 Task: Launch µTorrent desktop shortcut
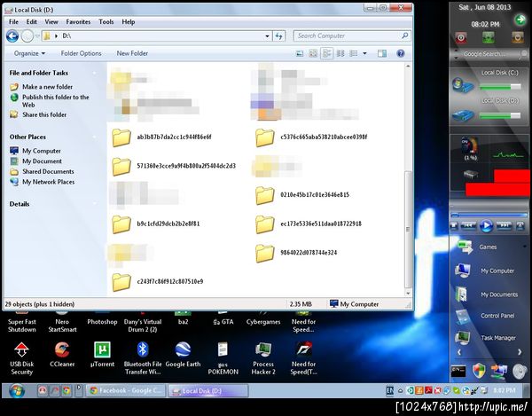102,355
